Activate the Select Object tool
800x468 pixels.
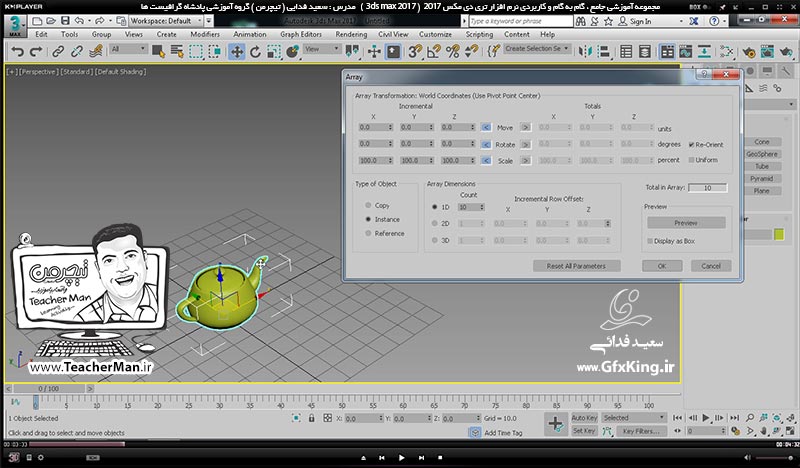coord(158,52)
